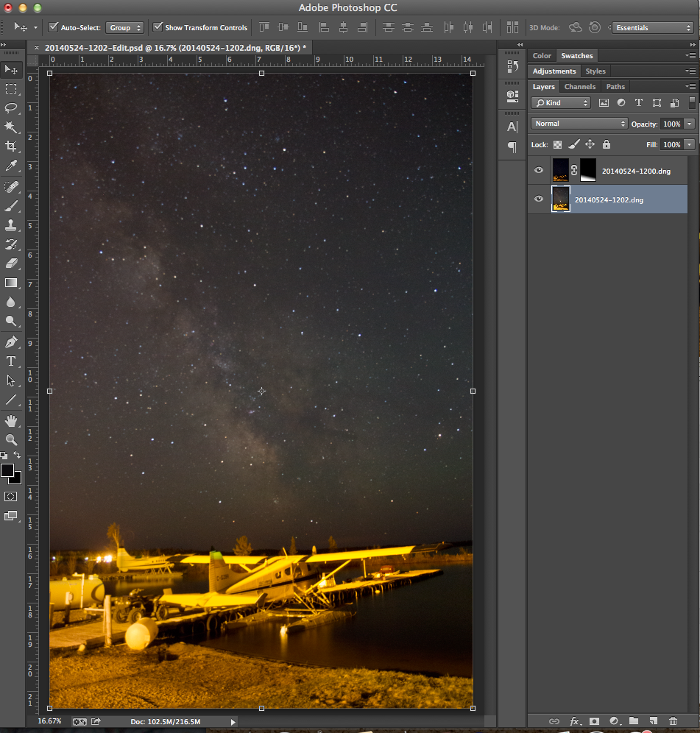Click the Delete layer trash icon
Screen dimensions: 700x733
[x=673, y=721]
